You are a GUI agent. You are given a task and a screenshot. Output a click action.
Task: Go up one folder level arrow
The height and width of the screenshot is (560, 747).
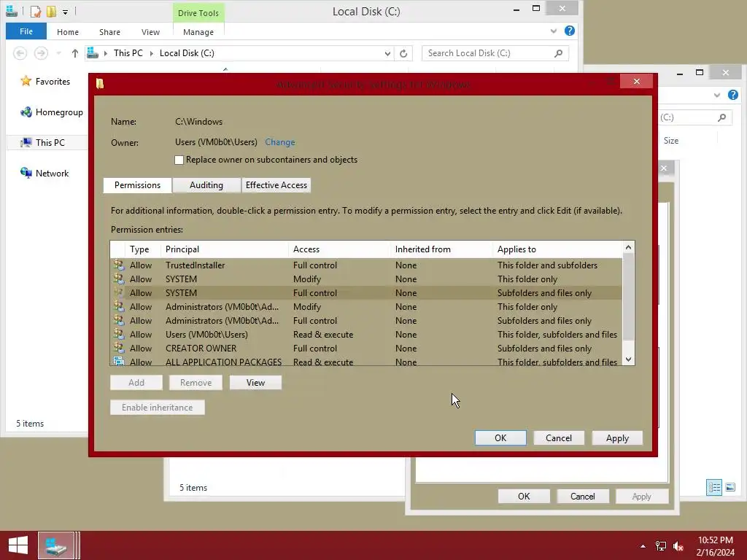click(x=75, y=53)
